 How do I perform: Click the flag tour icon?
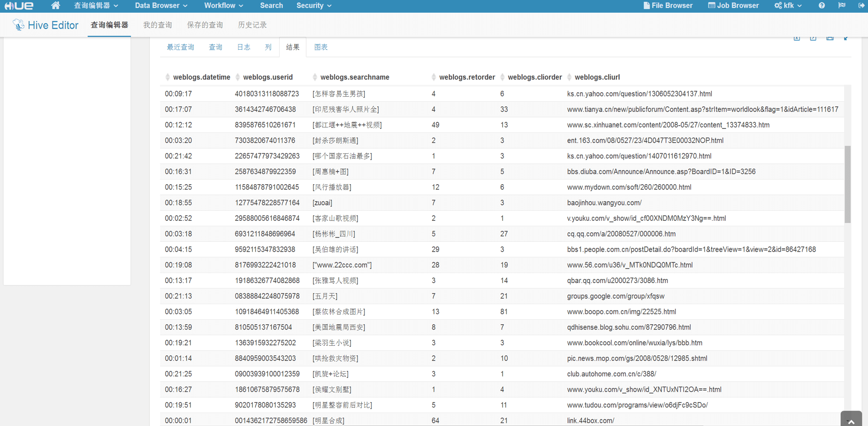(x=842, y=6)
